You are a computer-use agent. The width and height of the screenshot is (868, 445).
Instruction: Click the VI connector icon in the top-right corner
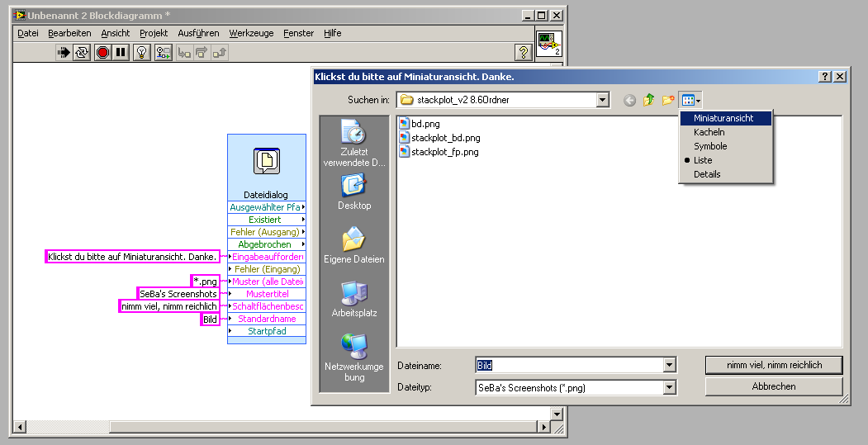(549, 45)
